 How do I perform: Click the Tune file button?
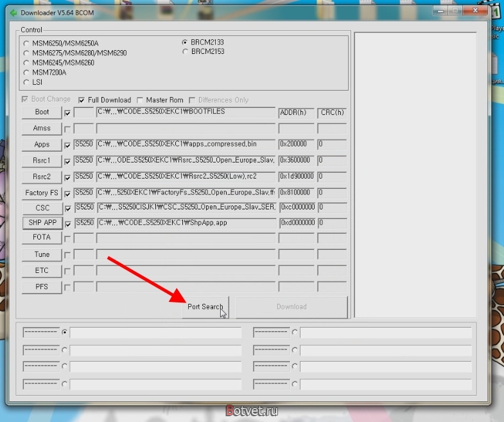42,255
